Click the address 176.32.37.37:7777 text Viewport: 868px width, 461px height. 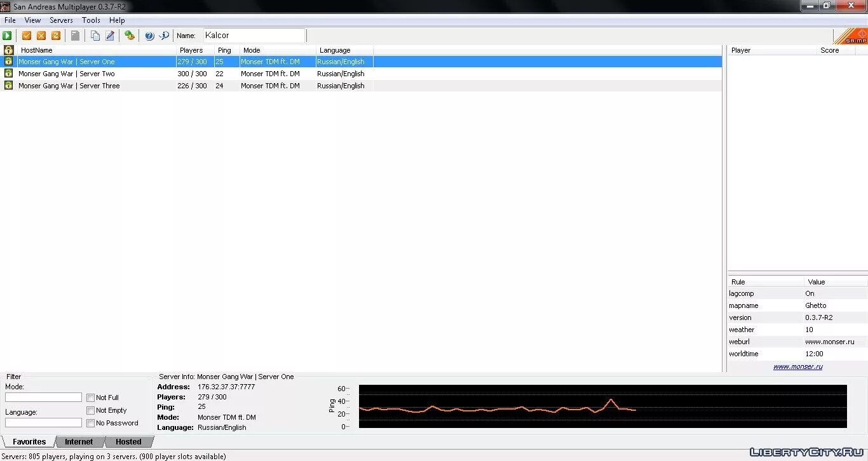point(226,387)
